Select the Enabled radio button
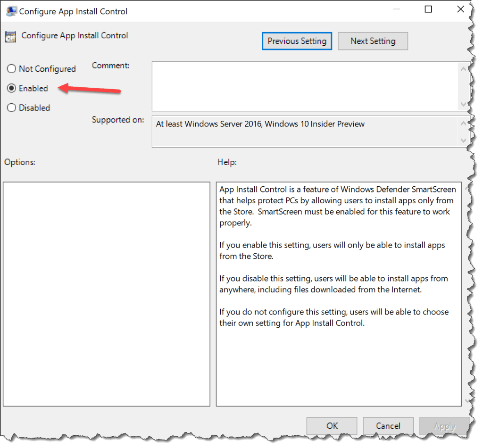Image resolution: width=483 pixels, height=448 pixels. pyautogui.click(x=11, y=88)
